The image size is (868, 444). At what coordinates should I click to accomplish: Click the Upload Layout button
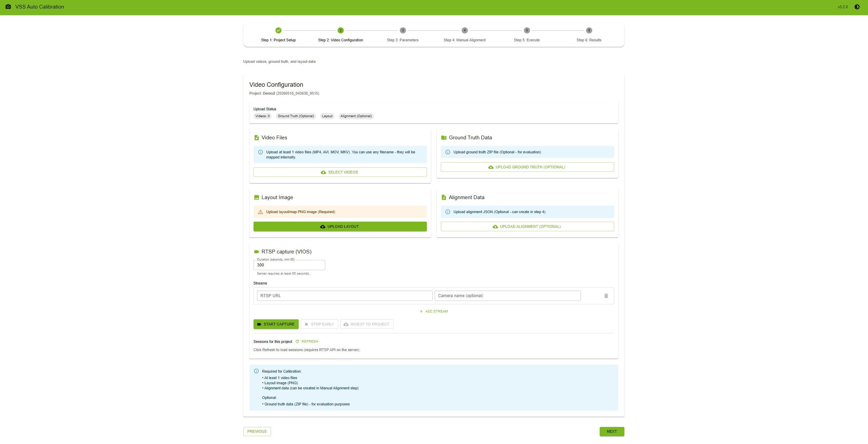click(x=340, y=226)
